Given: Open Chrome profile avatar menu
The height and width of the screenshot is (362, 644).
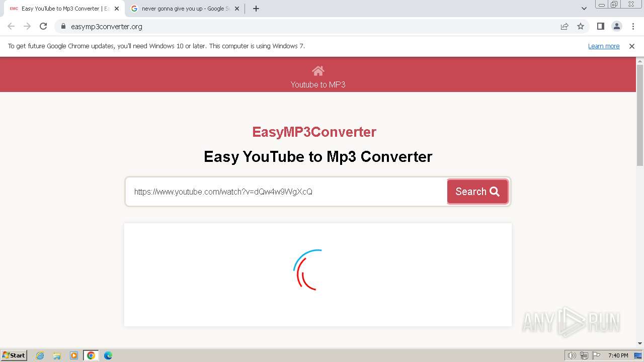Looking at the screenshot, I should (x=617, y=27).
